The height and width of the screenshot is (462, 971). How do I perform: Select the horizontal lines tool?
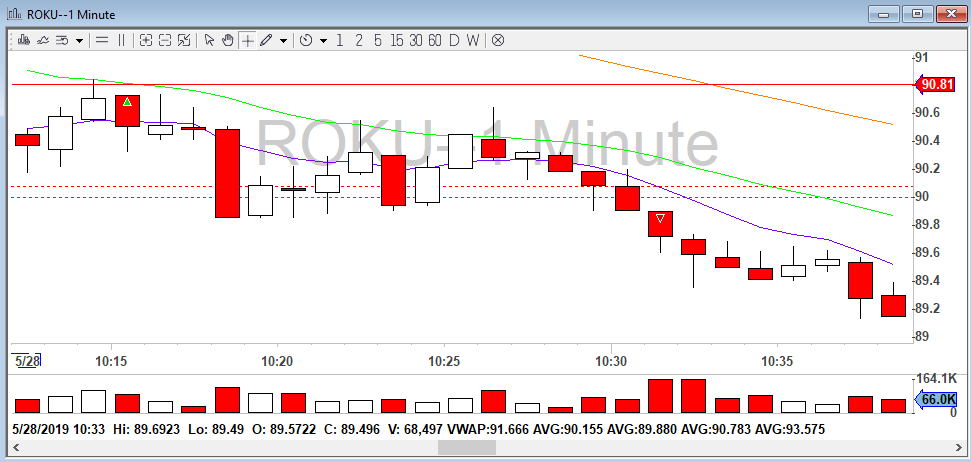[x=102, y=41]
